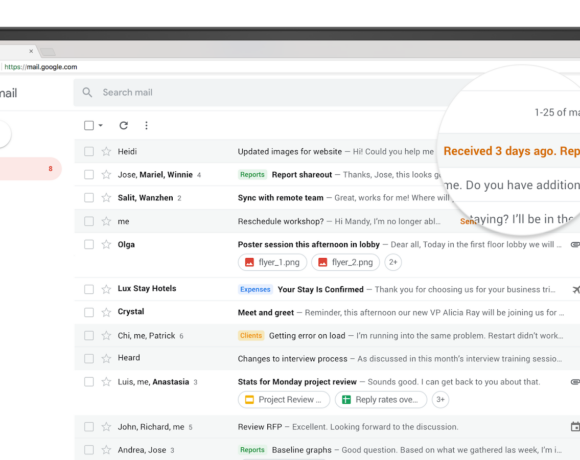Open the Baseline graphs email
The image size is (580, 460).
327,450
